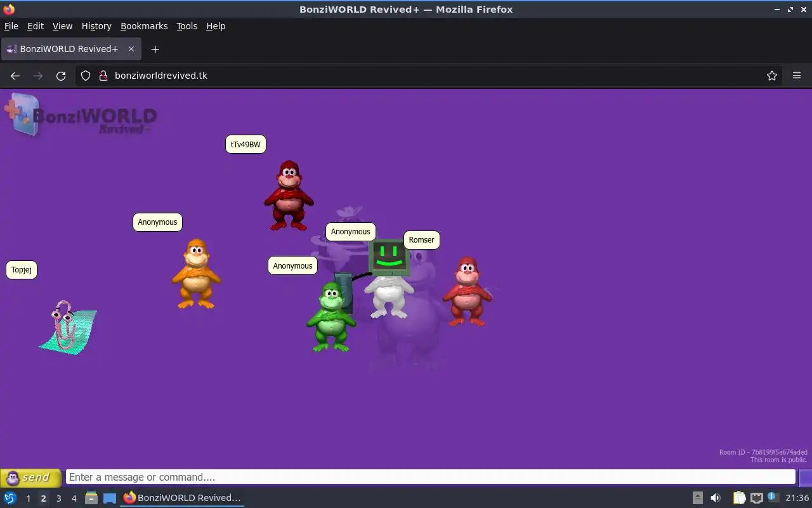
Task: Click the system clock showing 21:36
Action: coord(797,498)
